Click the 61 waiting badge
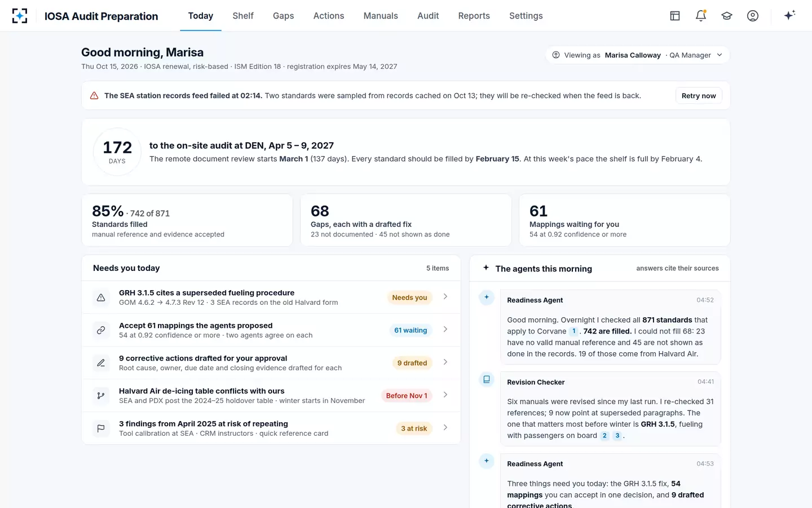The width and height of the screenshot is (812, 508). 411,330
